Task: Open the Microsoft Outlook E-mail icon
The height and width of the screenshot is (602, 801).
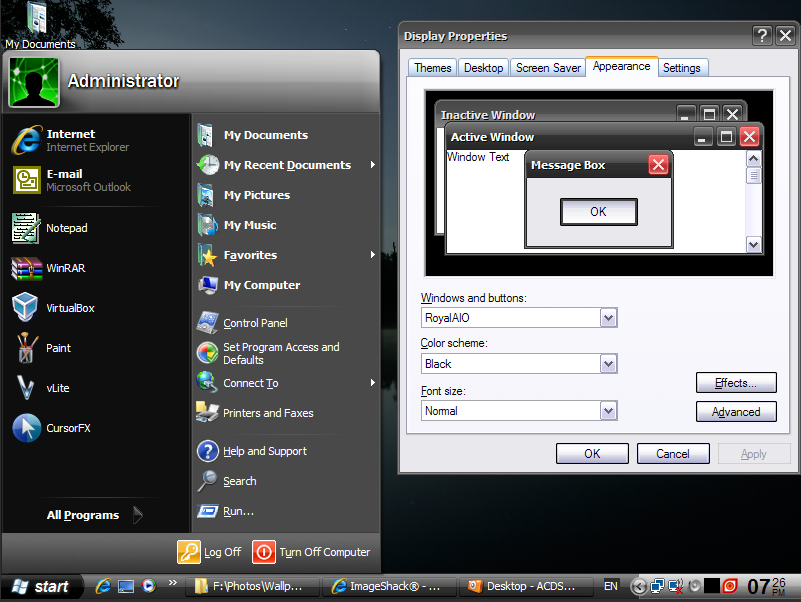Action: click(27, 180)
